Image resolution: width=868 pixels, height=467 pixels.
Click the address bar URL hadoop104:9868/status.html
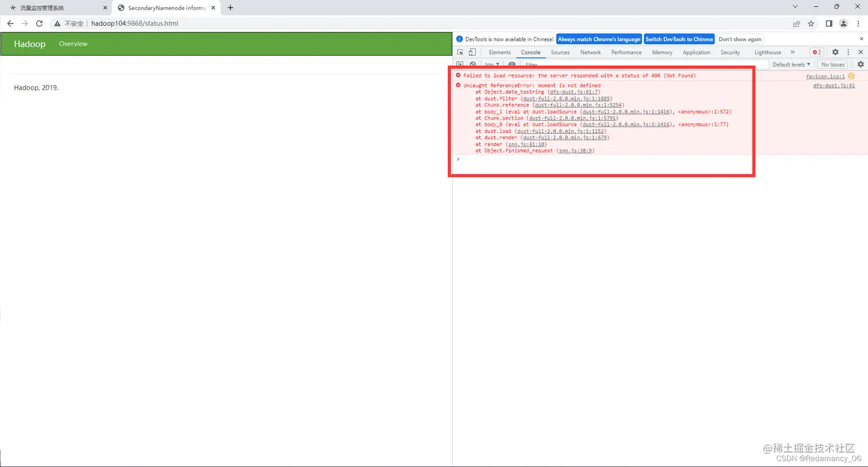[x=135, y=24]
